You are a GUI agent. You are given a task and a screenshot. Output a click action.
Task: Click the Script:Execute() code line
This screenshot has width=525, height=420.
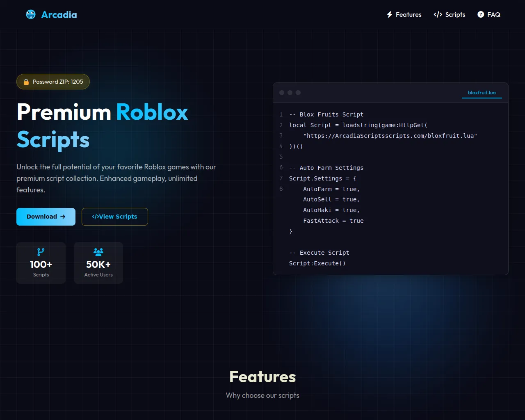coord(317,263)
